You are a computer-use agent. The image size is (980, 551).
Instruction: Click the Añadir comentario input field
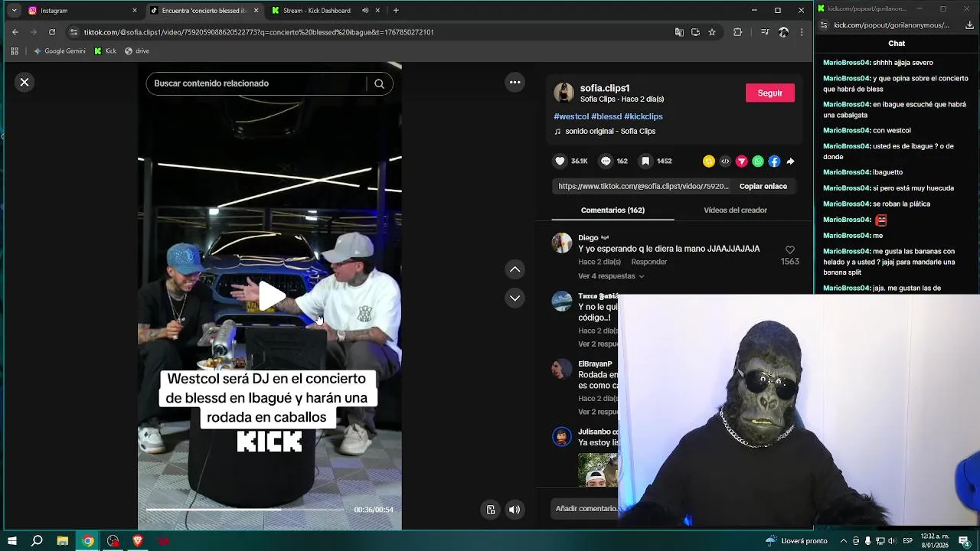coord(586,508)
